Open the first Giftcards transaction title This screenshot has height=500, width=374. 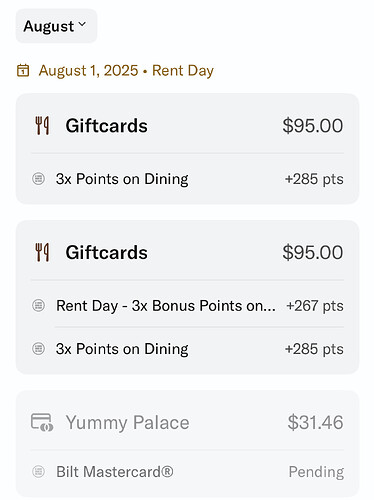click(x=106, y=126)
